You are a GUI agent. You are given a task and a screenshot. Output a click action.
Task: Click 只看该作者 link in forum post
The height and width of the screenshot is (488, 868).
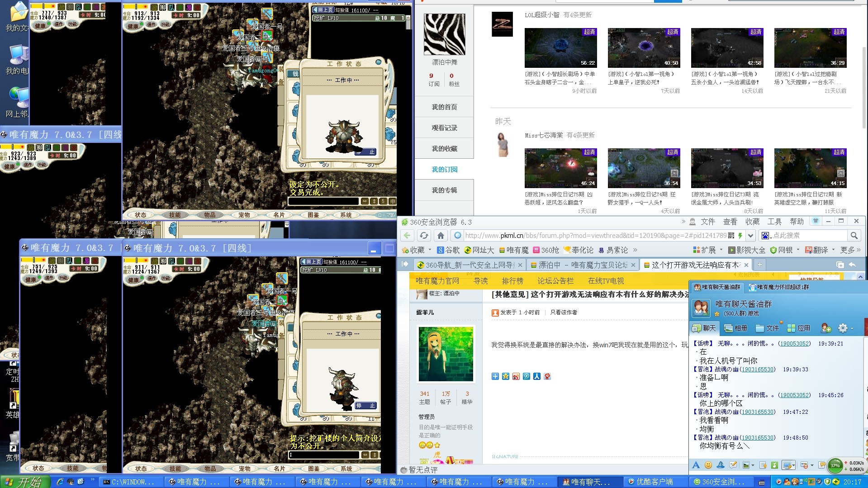564,313
